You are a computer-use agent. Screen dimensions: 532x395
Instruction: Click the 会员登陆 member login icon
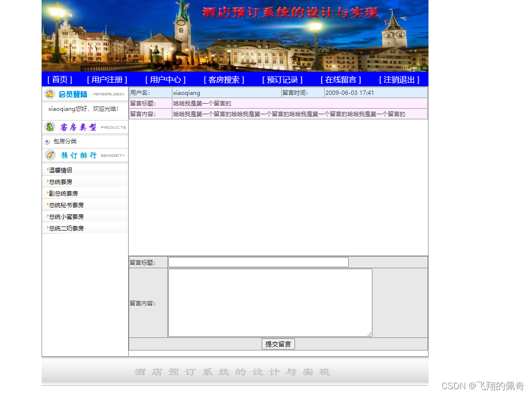(49, 94)
